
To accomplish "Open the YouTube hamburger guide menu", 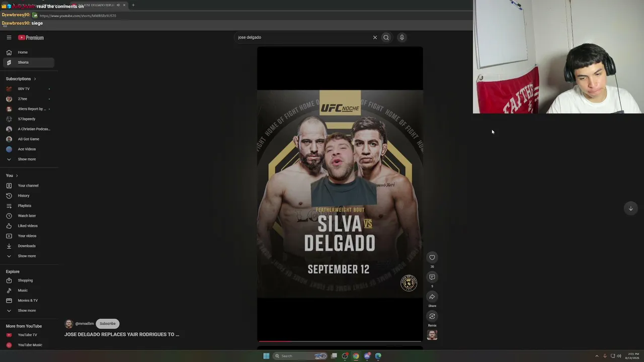I will click(x=9, y=38).
